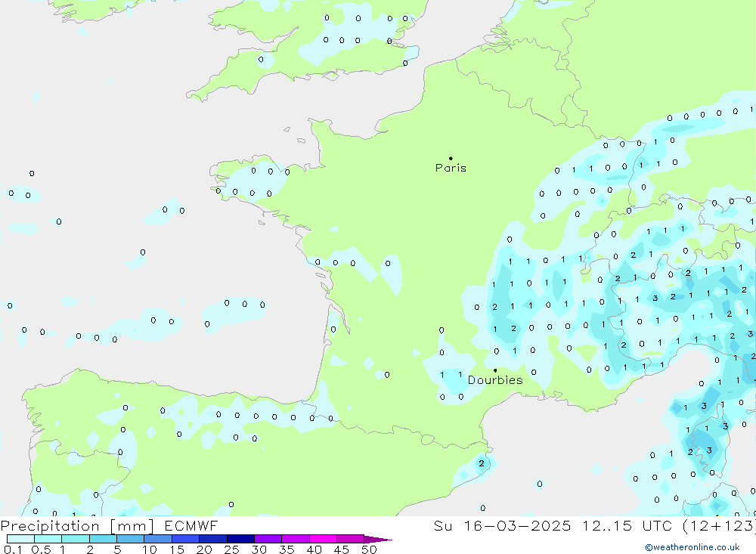
Task: Click the '2' value near Spanish coast
Action: click(481, 463)
